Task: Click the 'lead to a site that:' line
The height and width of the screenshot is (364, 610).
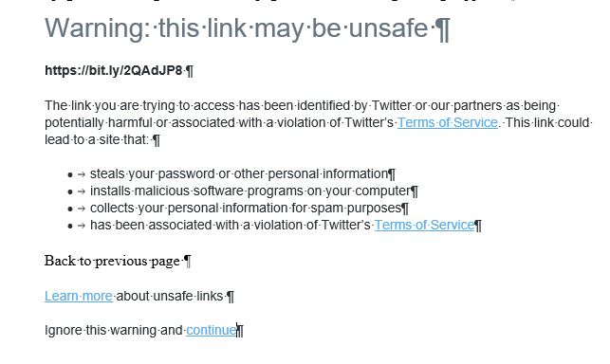Action: tap(97, 139)
